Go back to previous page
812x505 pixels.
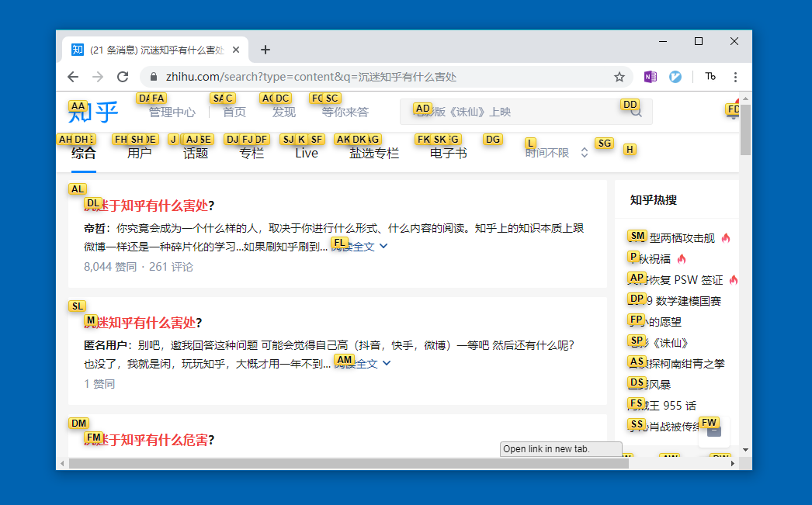(73, 77)
